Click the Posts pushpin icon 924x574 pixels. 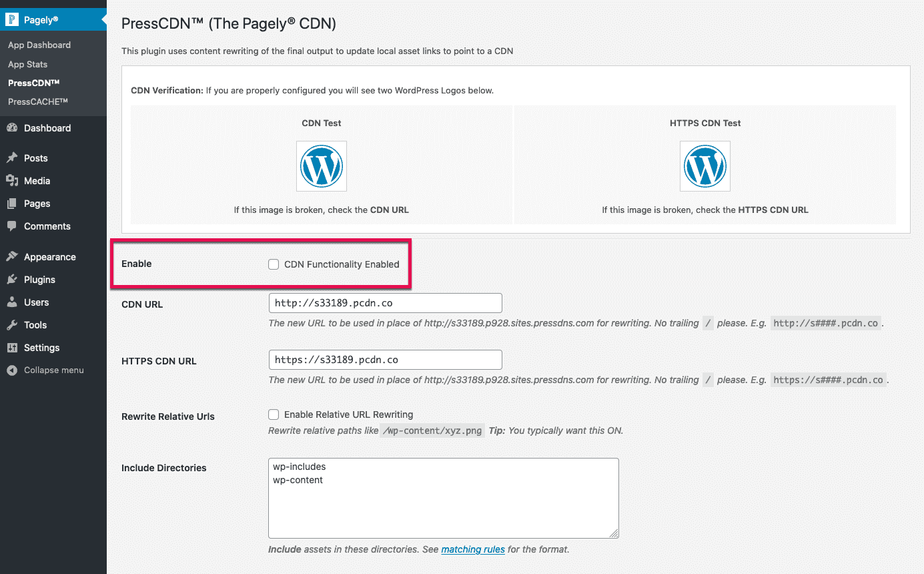[12, 158]
